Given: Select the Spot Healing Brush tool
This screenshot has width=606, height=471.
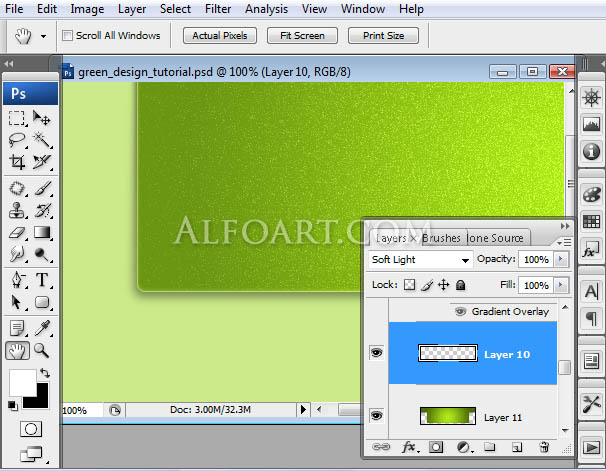Looking at the screenshot, I should [17, 189].
